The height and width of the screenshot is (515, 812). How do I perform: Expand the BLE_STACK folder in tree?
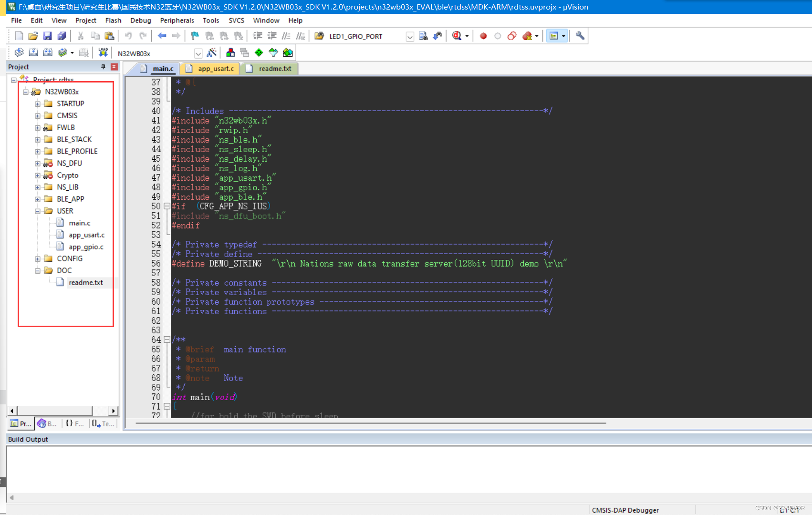pos(38,140)
